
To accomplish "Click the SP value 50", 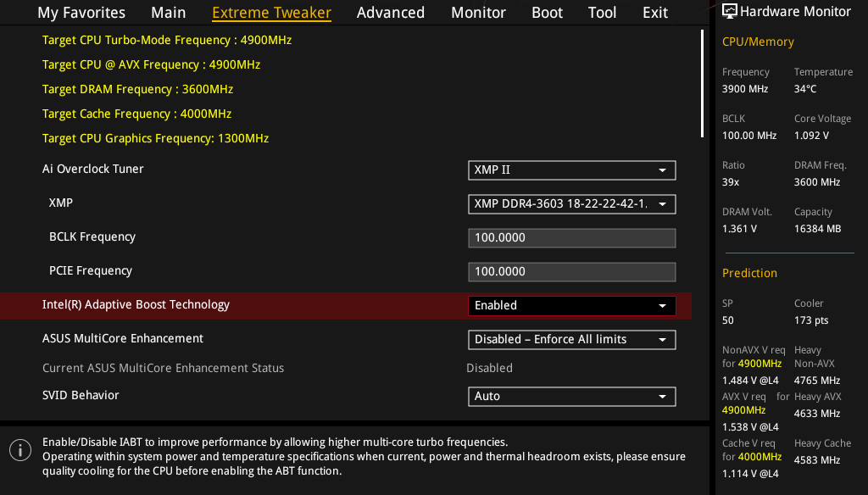I will tap(728, 320).
